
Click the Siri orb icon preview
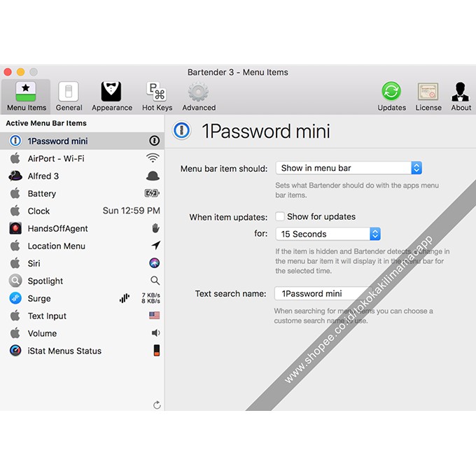155,263
